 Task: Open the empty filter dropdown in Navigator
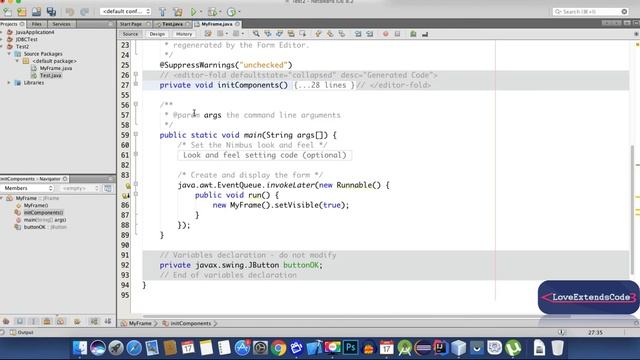pos(80,188)
